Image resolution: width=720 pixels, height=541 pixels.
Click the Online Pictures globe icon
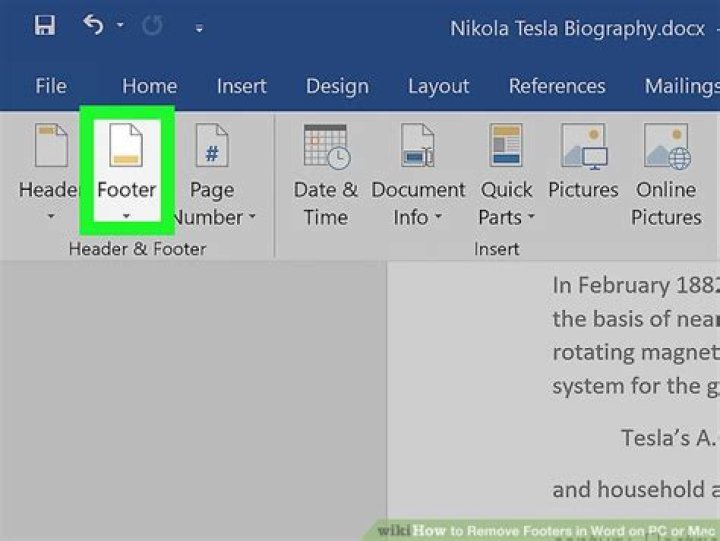click(667, 146)
